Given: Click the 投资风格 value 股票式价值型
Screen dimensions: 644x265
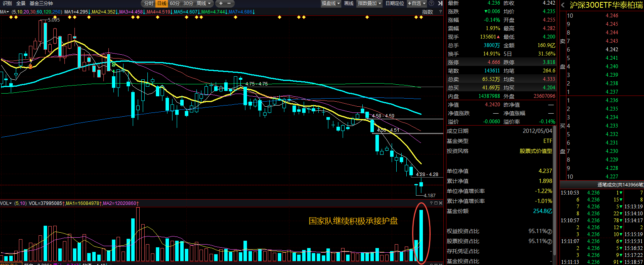Looking at the screenshot, I should coord(536,151).
